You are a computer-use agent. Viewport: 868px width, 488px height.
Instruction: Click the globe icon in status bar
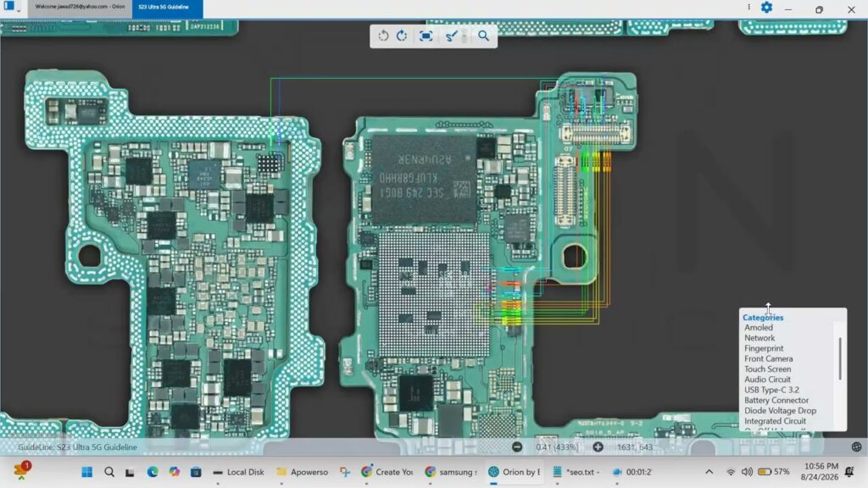856,447
